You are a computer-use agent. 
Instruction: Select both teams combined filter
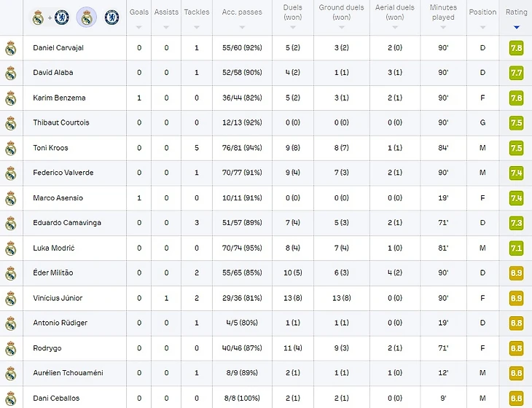click(50, 17)
